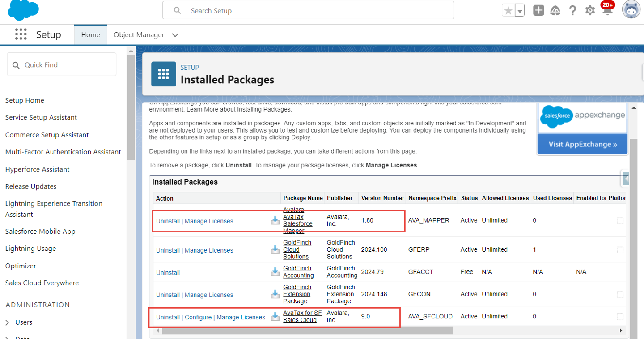This screenshot has width=644, height=339.
Task: Focus the Quick Find input
Action: click(x=62, y=64)
